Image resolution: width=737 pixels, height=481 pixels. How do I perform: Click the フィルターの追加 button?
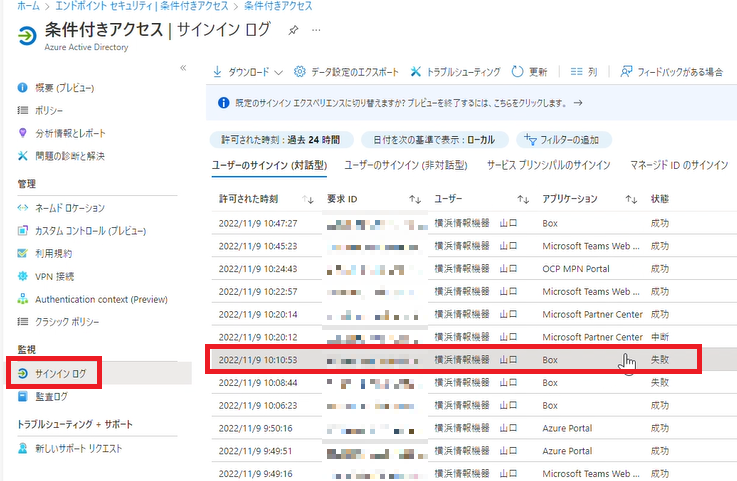pos(564,140)
